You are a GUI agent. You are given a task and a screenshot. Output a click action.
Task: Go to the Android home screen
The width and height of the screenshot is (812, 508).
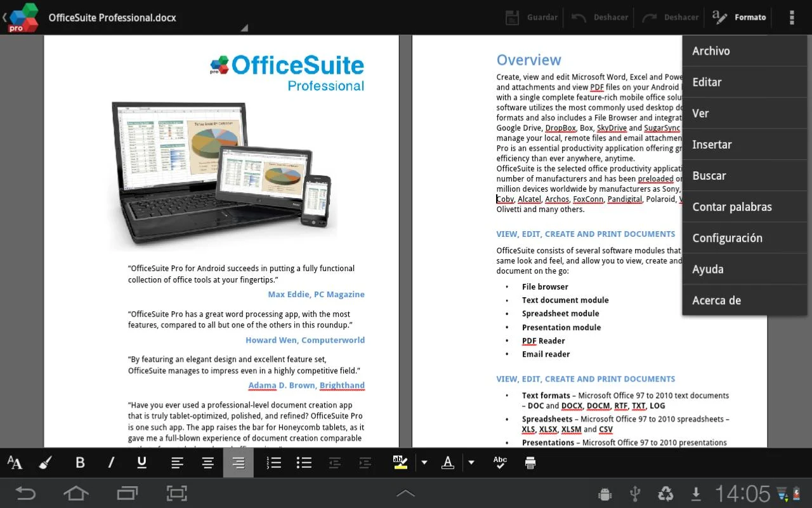pos(75,493)
